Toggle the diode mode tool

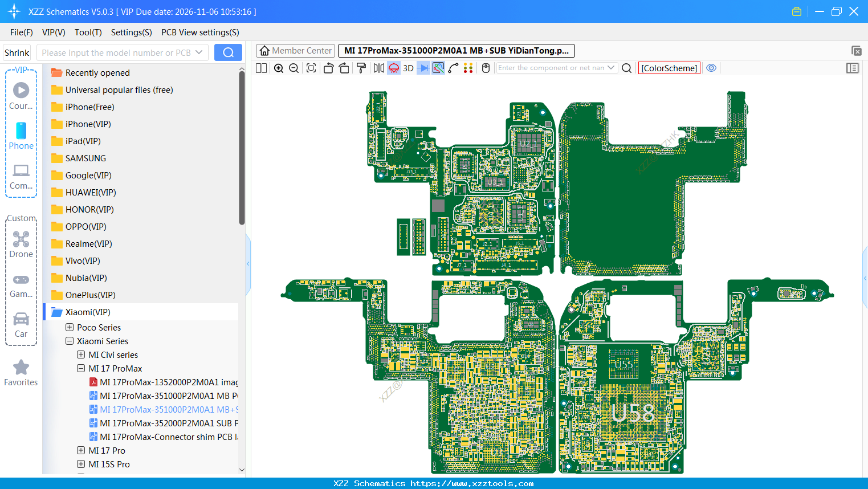[x=423, y=68]
